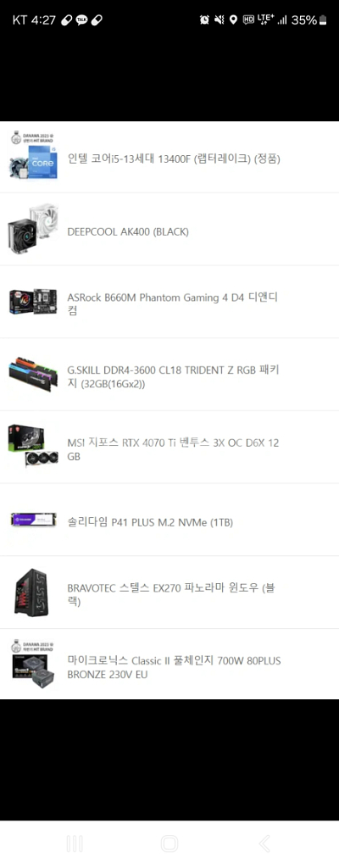This screenshot has width=339, height=868.
Task: Tap the BRAVOTEC EX270 case thumbnail
Action: [x=33, y=592]
